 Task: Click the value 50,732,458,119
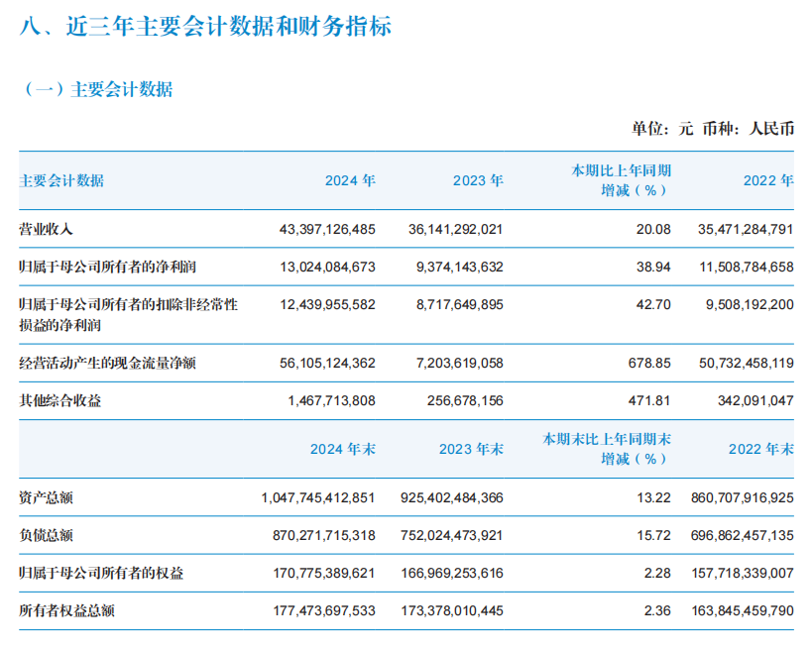click(x=747, y=363)
